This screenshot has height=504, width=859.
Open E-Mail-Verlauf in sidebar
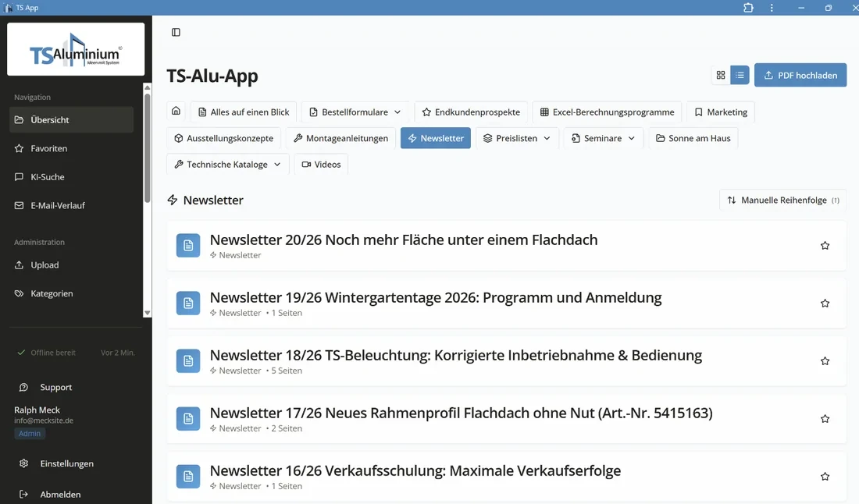pyautogui.click(x=71, y=205)
